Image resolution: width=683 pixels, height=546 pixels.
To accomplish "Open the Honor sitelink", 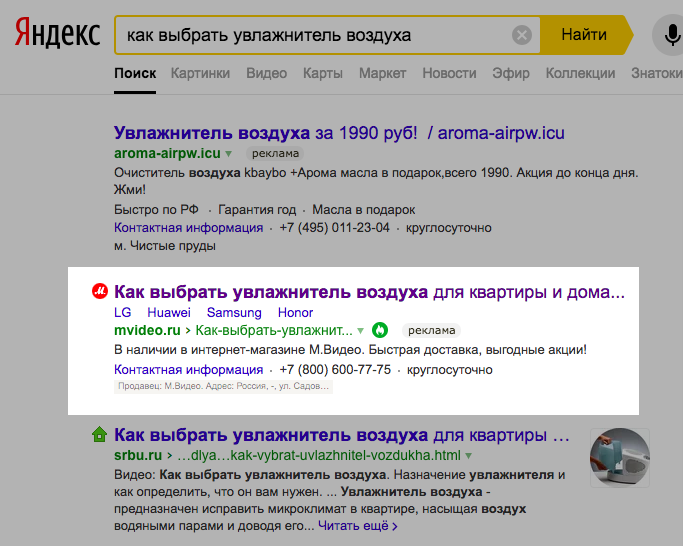I will pos(295,312).
